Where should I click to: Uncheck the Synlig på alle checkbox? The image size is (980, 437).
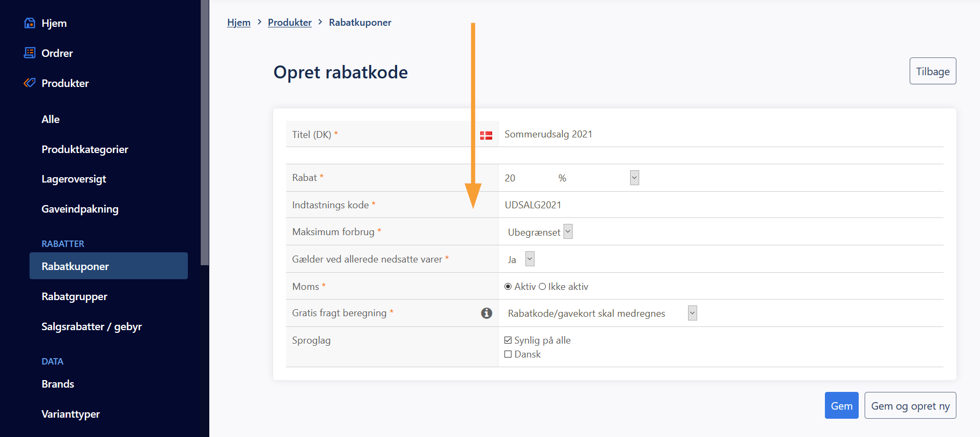508,340
